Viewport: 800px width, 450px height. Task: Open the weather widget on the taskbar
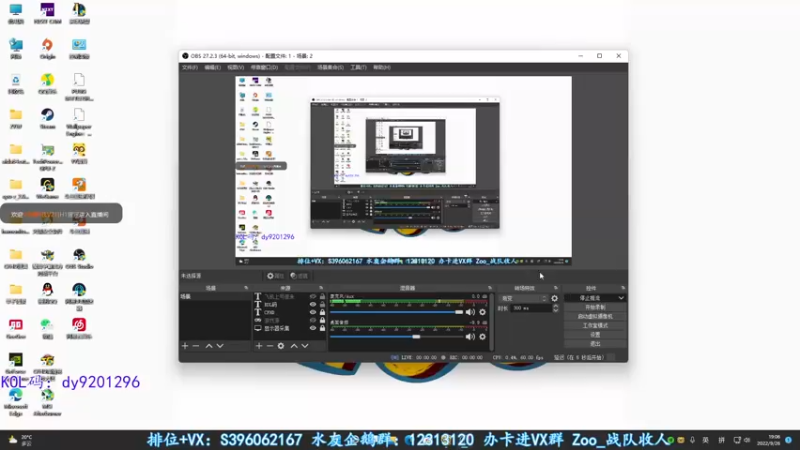20,440
